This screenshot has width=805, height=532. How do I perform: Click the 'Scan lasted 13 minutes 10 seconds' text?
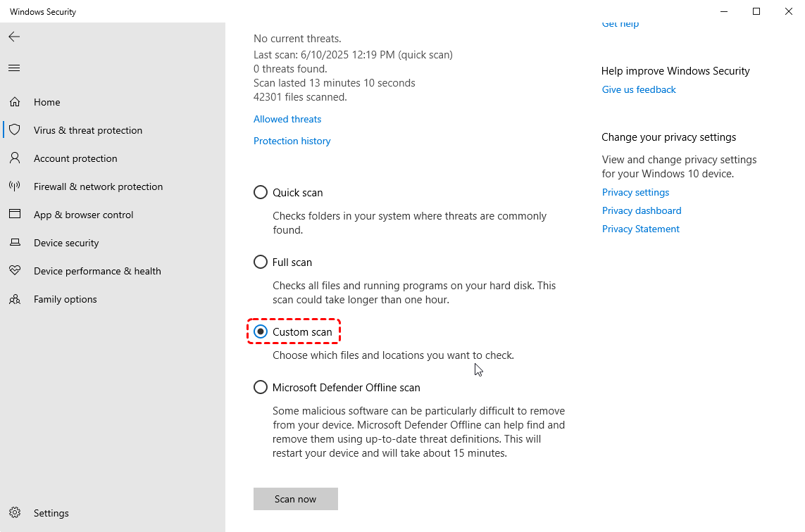pos(335,83)
